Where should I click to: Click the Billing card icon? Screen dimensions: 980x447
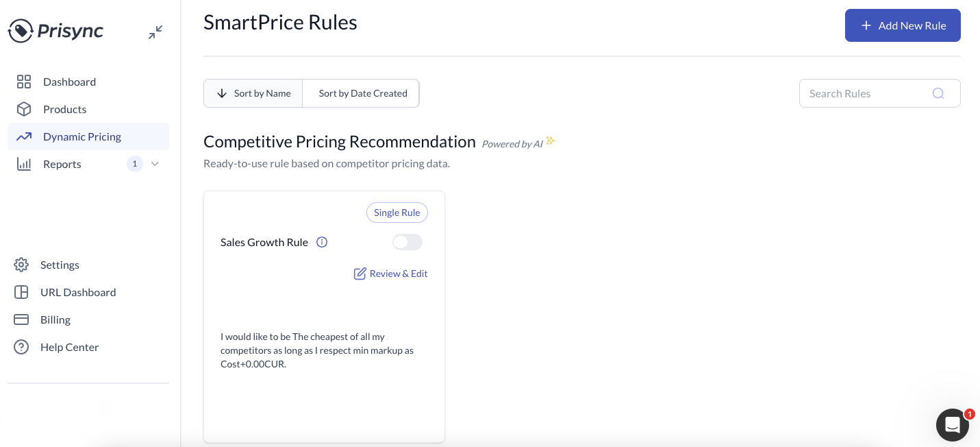click(x=21, y=319)
